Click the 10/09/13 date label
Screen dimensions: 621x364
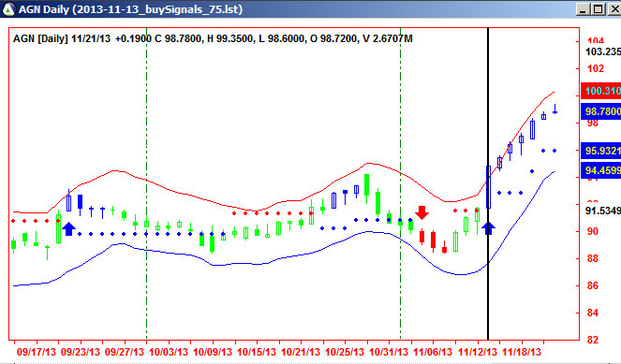213,352
